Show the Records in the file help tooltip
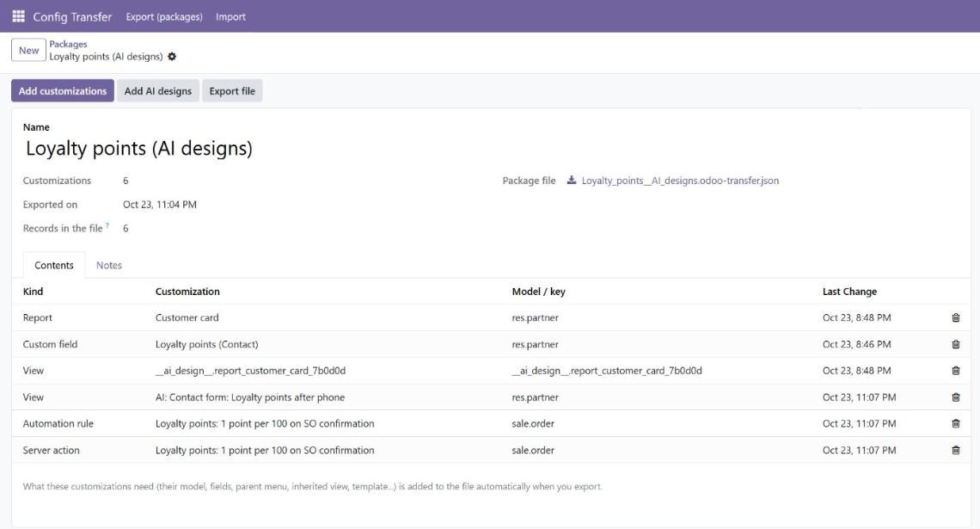Viewport: 980px width, 529px height. pos(107,225)
